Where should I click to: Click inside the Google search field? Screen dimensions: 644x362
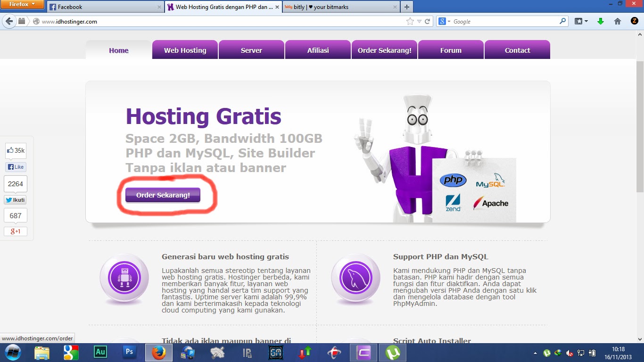pyautogui.click(x=504, y=21)
